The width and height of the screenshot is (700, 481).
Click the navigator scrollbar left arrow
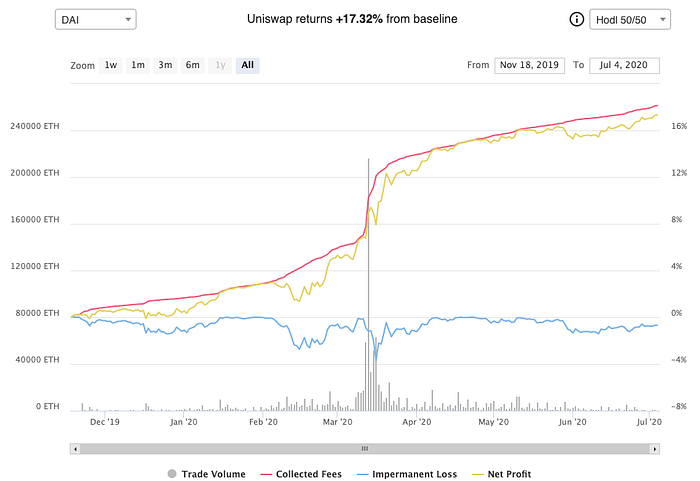pyautogui.click(x=75, y=449)
